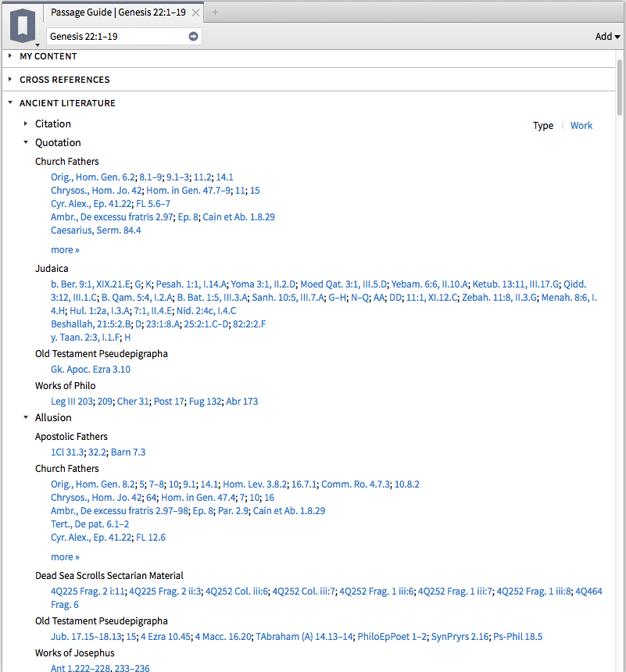Viewport: 626px width, 672px height.
Task: Collapse the Ancient Literature section
Action: tap(10, 103)
